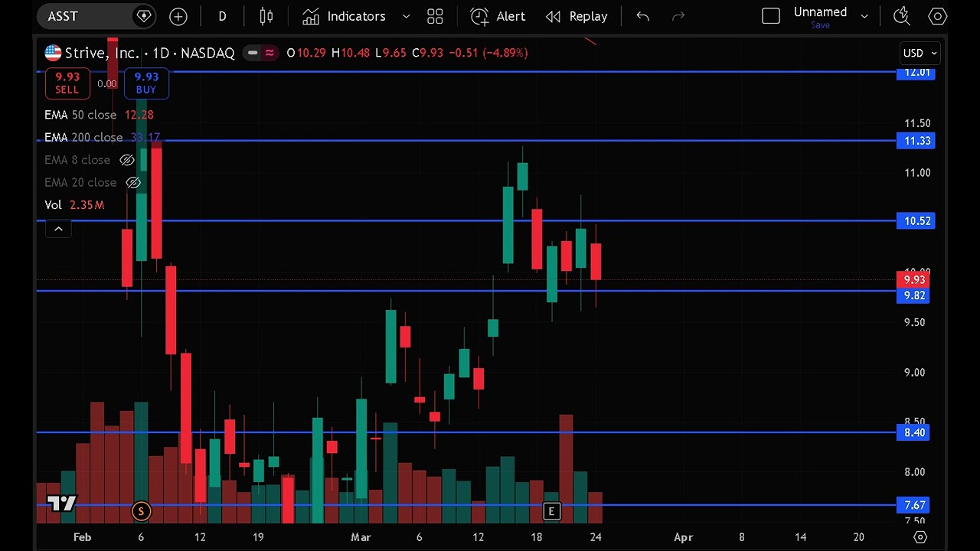The image size is (980, 551).
Task: Save the Unnamed layout
Action: click(820, 25)
